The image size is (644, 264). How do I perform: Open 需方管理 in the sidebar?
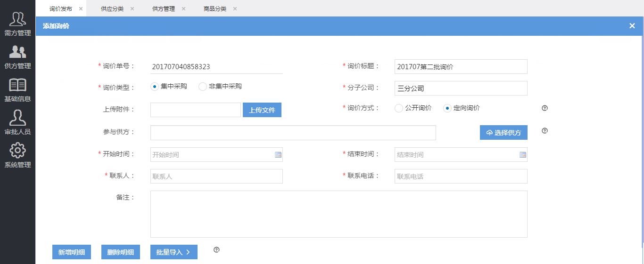point(17,24)
